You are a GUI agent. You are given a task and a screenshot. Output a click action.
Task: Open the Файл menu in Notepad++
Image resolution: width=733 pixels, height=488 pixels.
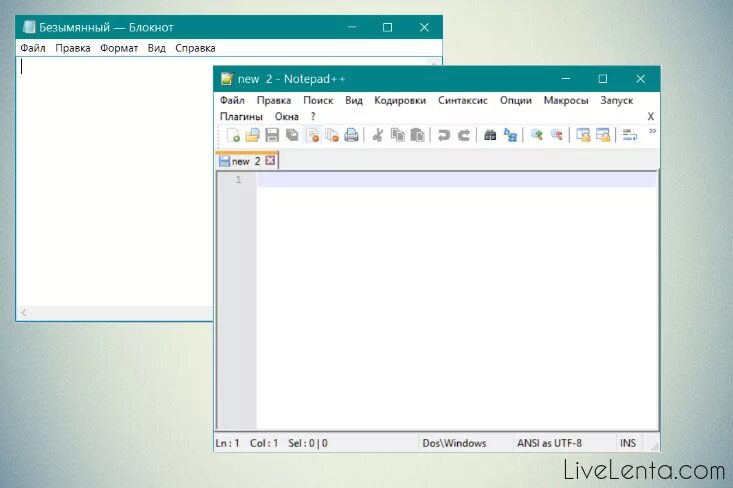click(x=232, y=100)
